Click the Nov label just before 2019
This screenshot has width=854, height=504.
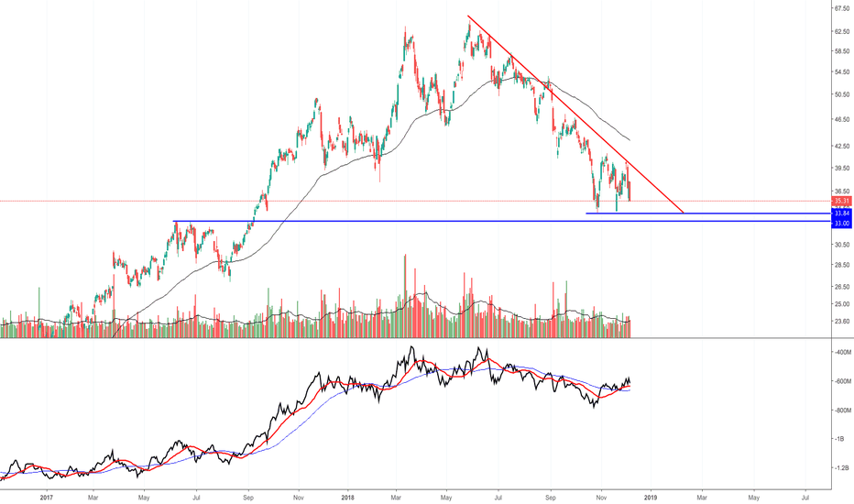(x=601, y=498)
